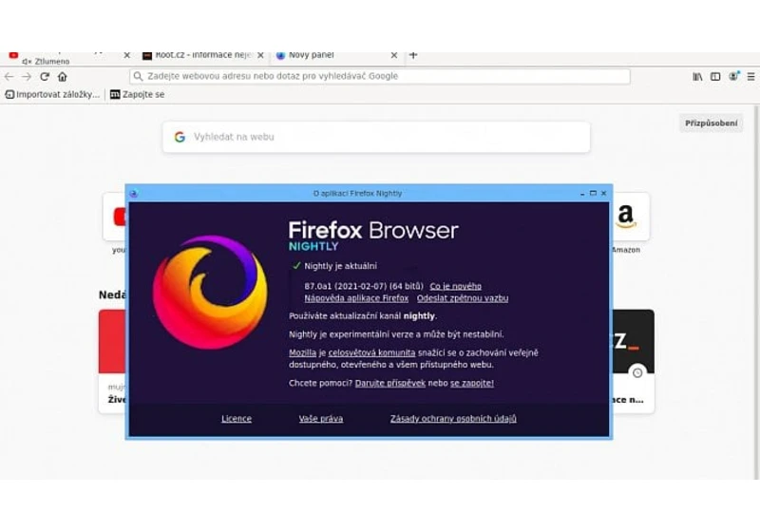This screenshot has width=760, height=532.
Task: Maximize the O aplikaci Firefox Nightly dialog
Action: point(593,193)
